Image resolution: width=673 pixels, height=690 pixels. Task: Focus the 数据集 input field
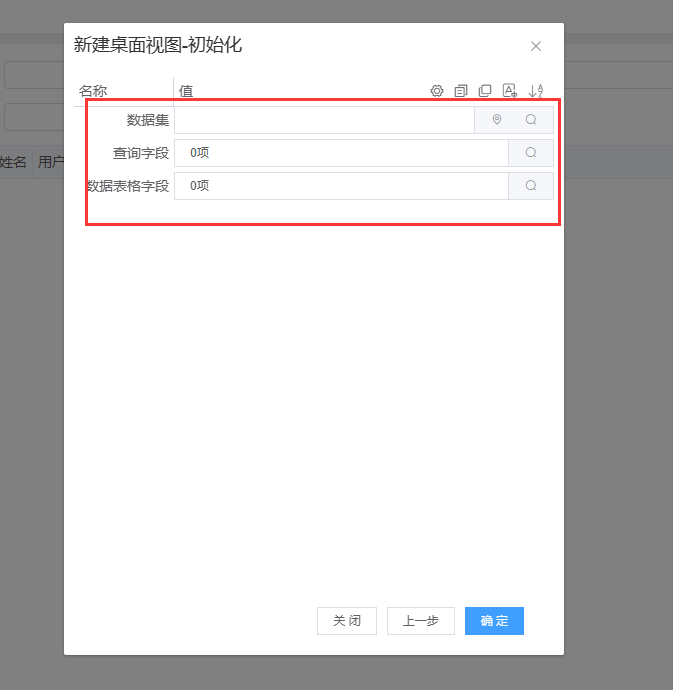click(x=324, y=120)
